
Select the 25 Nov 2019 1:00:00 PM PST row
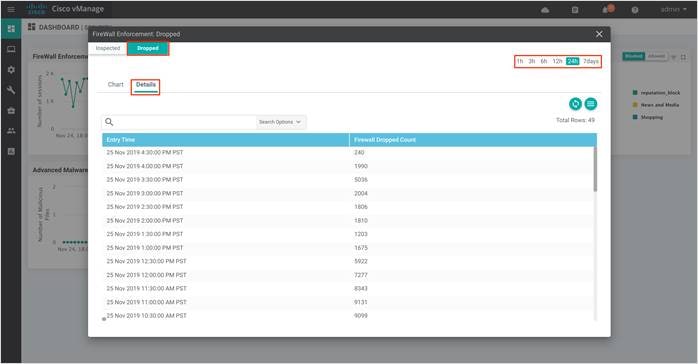(348, 248)
